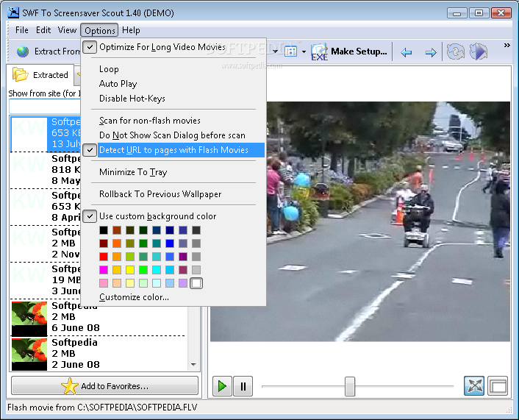519x420 pixels.
Task: Open dropdown arrow next to view list icon
Action: [x=304, y=52]
